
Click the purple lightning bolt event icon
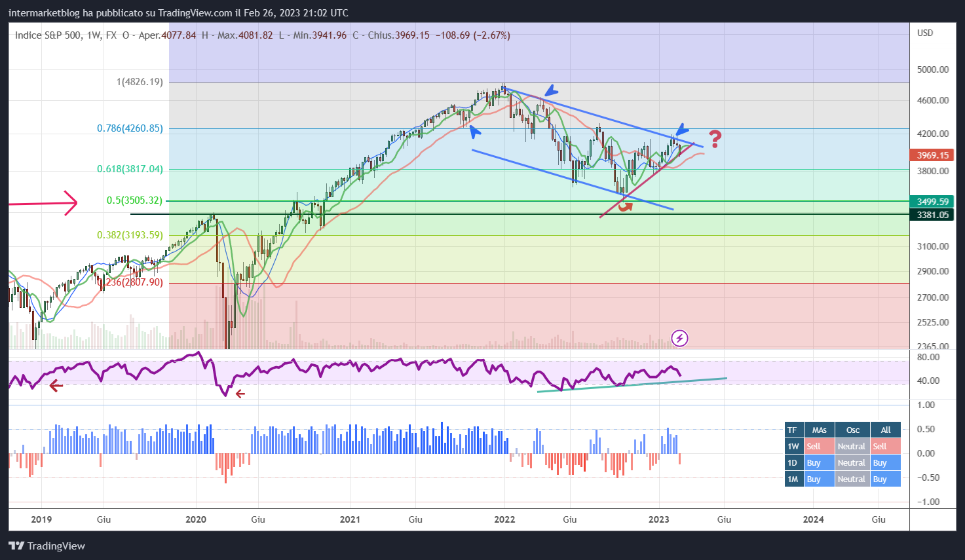(x=680, y=339)
